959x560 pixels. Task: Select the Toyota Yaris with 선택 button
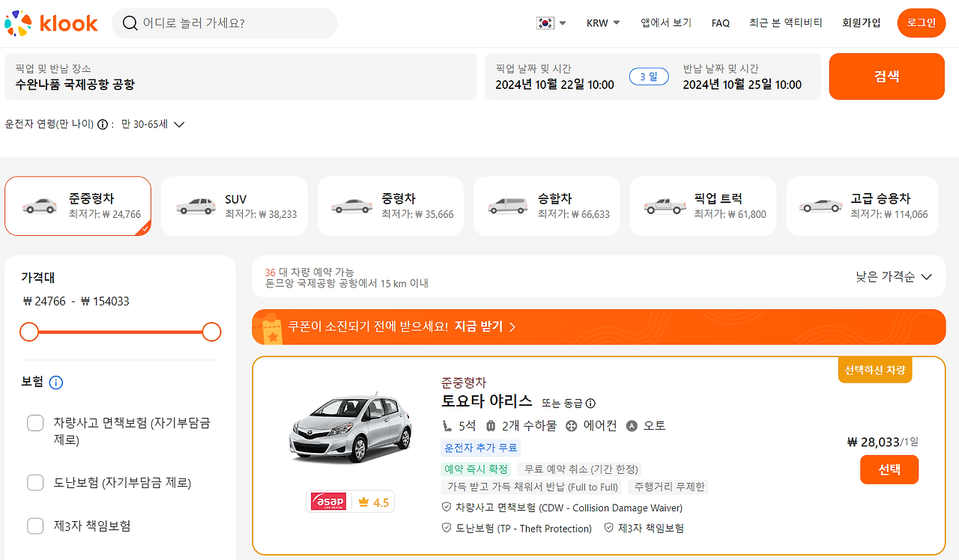[889, 469]
